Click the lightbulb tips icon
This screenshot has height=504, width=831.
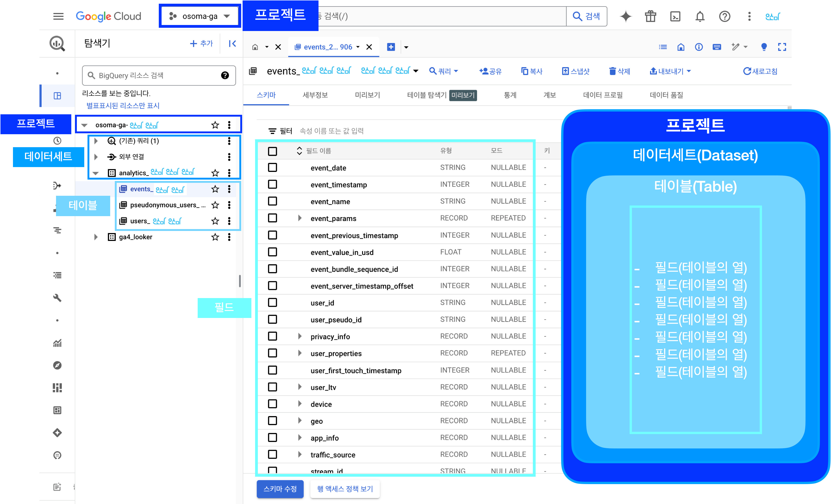coord(764,47)
